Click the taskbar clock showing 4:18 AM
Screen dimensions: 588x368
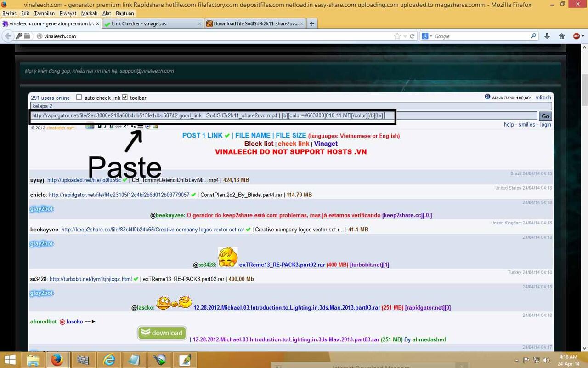click(568, 360)
